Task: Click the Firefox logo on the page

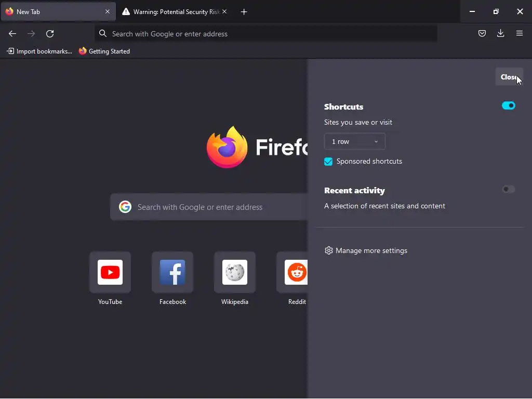Action: (227, 147)
